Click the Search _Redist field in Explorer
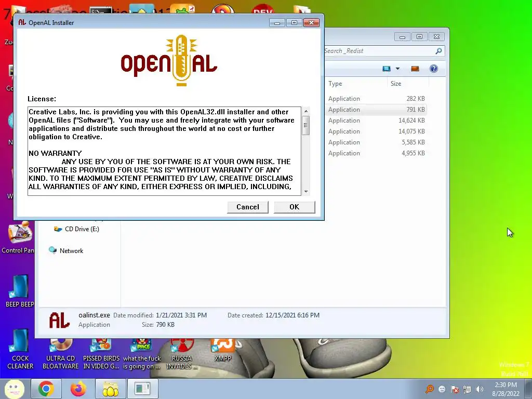The height and width of the screenshot is (399, 532). [x=378, y=51]
